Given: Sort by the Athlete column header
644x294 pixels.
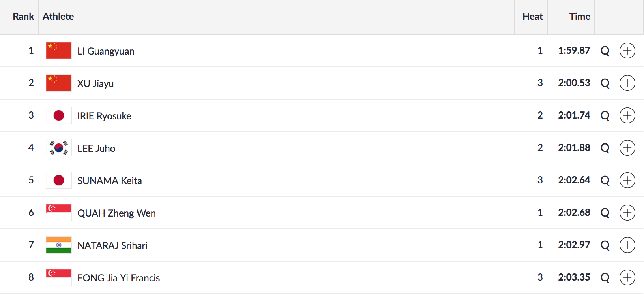Looking at the screenshot, I should [58, 17].
